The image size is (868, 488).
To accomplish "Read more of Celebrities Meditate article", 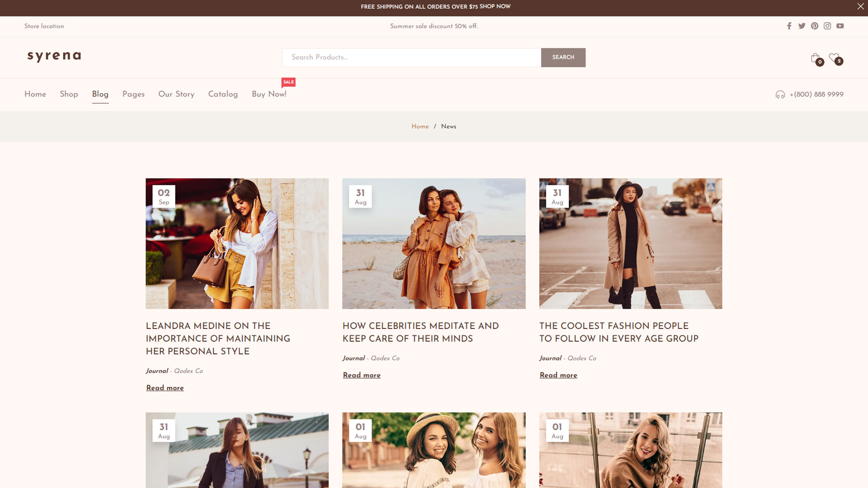I will click(x=362, y=375).
